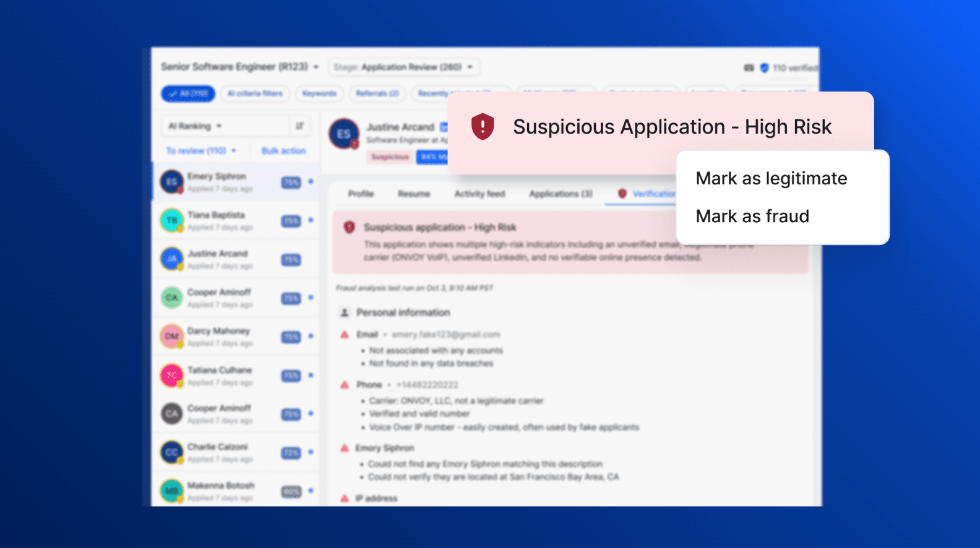Click the red shield alert icon in banner
Image resolution: width=980 pixels, height=548 pixels.
pyautogui.click(x=483, y=127)
